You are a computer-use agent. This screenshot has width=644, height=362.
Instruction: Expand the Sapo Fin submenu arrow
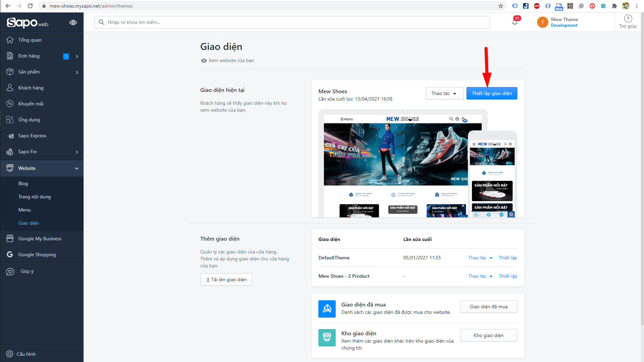77,152
